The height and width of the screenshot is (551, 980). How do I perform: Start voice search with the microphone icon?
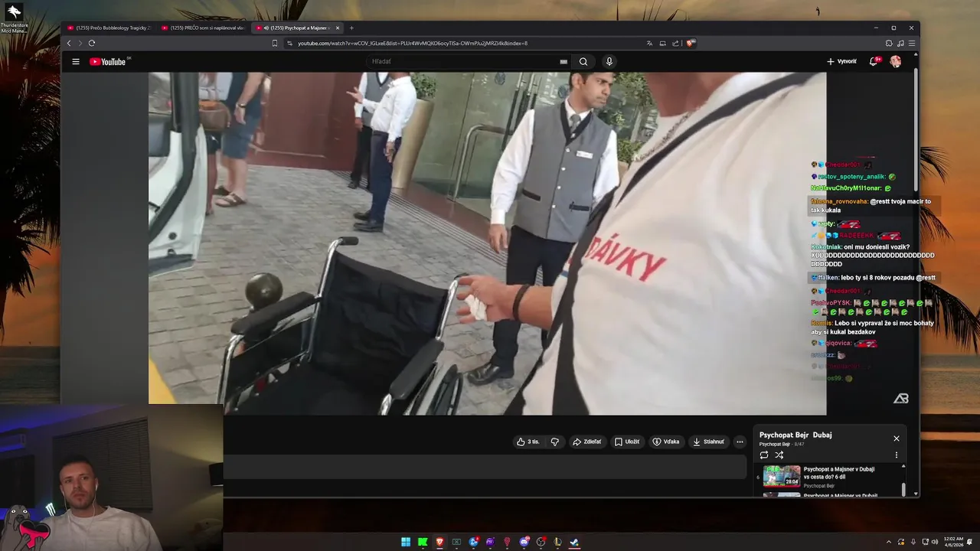[609, 62]
